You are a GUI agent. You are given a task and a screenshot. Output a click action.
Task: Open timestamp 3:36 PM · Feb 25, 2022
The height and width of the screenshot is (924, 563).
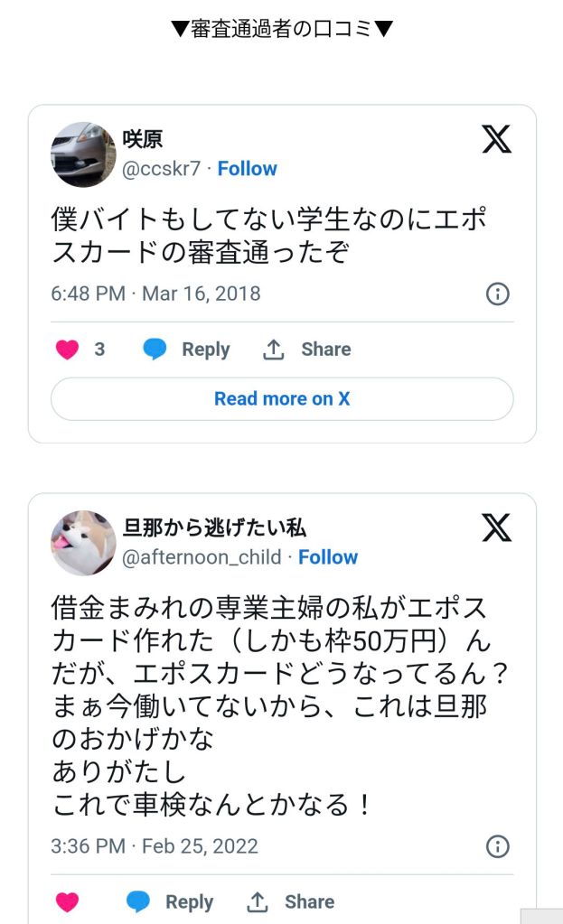point(155,846)
